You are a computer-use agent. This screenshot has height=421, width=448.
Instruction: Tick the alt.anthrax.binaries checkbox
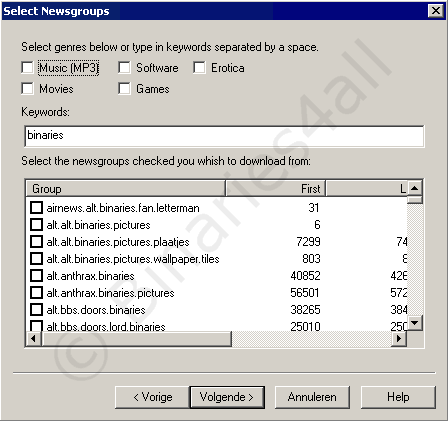(36, 276)
